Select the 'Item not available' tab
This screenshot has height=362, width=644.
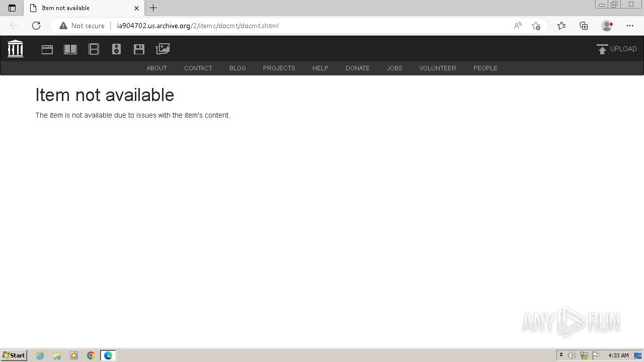(x=84, y=8)
